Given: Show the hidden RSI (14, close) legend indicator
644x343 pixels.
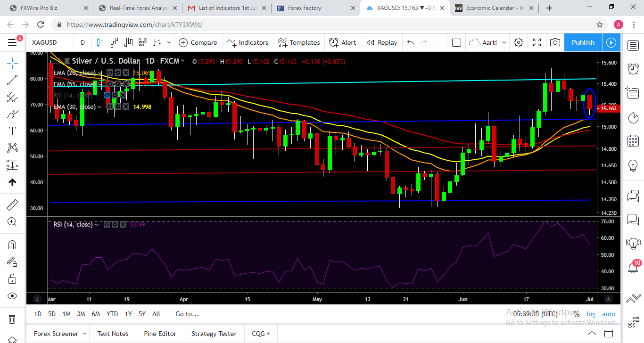Looking at the screenshot, I should point(107,95).
